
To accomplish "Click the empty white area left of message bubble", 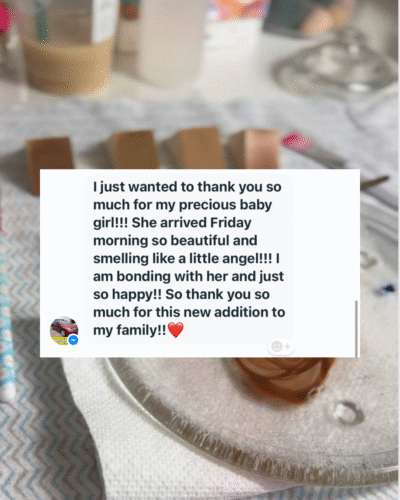I will point(63,243).
